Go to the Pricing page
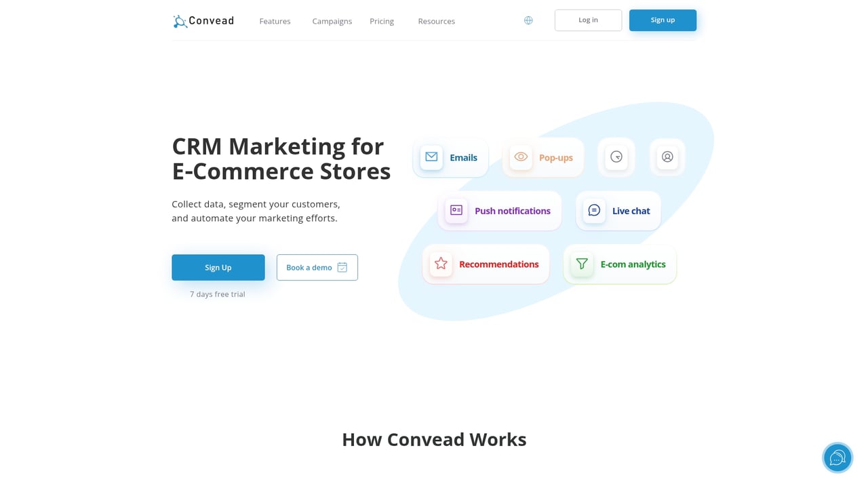 pos(381,21)
